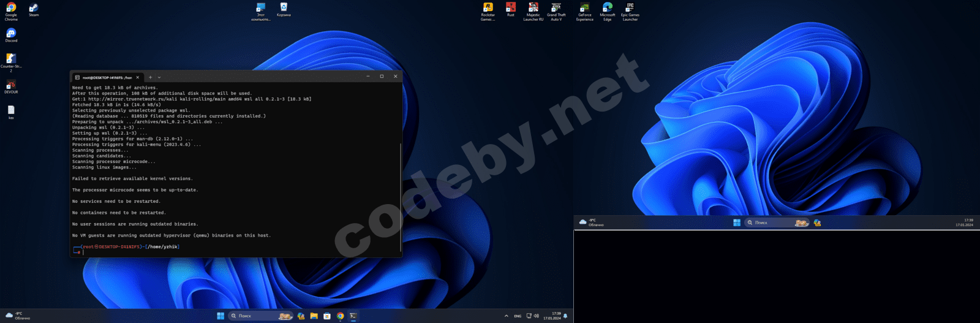Image resolution: width=980 pixels, height=323 pixels.
Task: Switch the ENG input language indicator
Action: click(518, 316)
